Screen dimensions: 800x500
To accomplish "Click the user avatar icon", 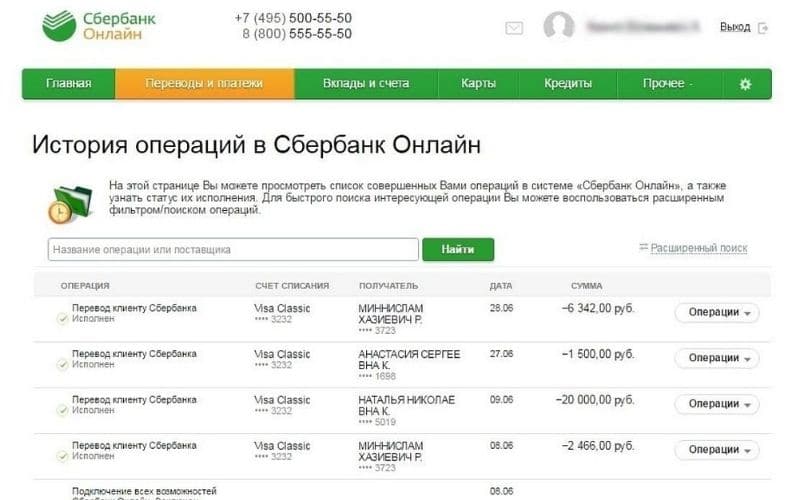I will click(x=559, y=26).
